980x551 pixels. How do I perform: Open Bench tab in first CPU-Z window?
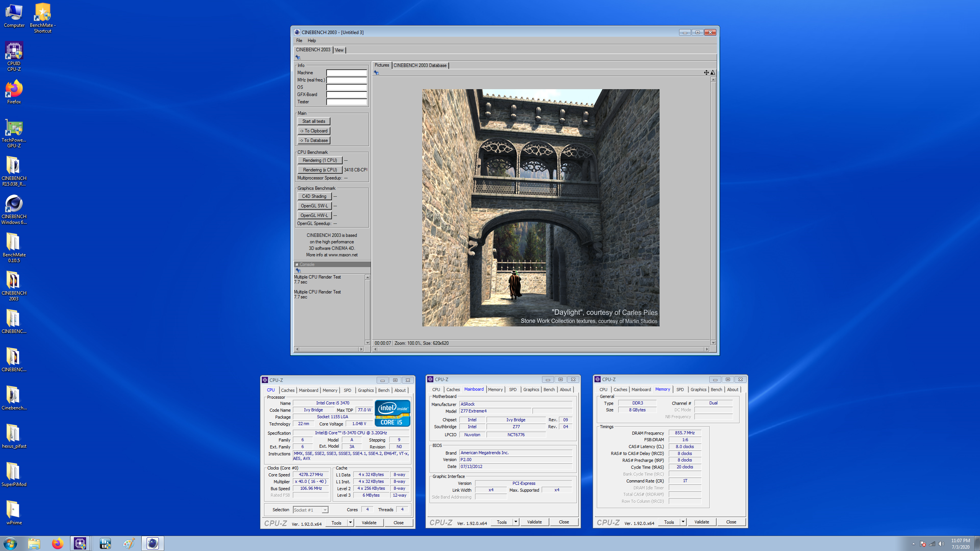tap(384, 390)
